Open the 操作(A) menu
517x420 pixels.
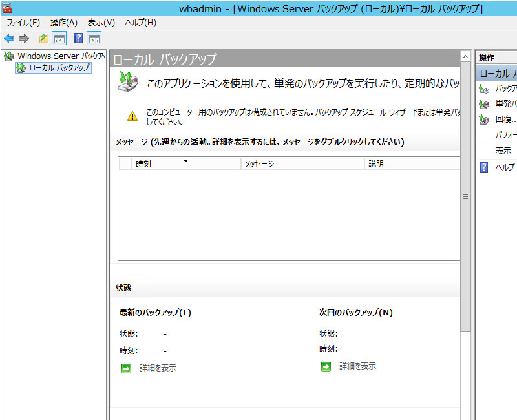[x=64, y=23]
